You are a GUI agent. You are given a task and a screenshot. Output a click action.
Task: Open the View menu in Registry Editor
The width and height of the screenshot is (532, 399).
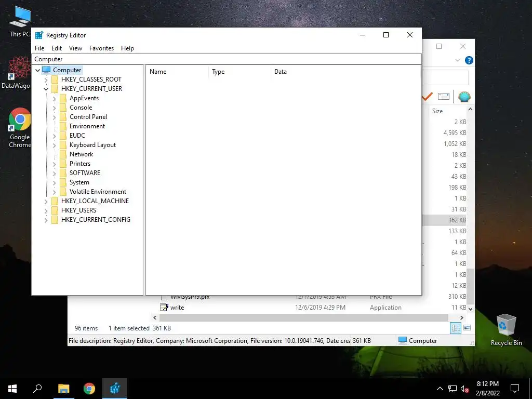pos(75,48)
